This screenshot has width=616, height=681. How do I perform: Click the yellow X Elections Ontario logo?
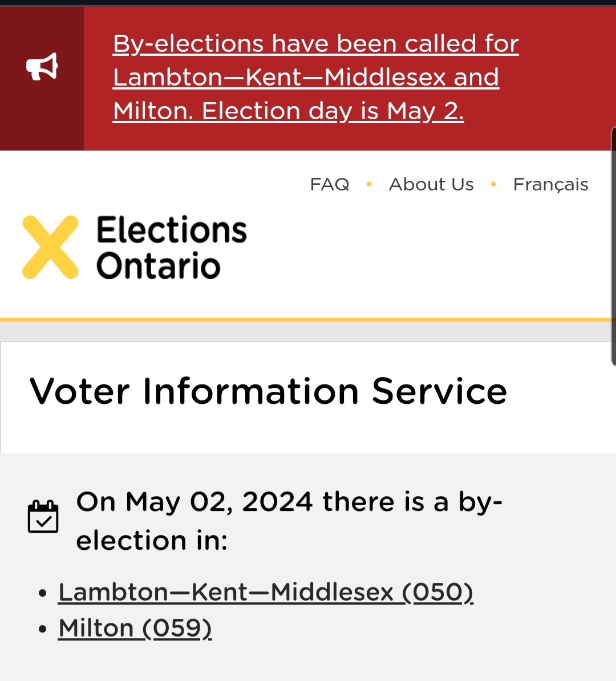click(50, 247)
